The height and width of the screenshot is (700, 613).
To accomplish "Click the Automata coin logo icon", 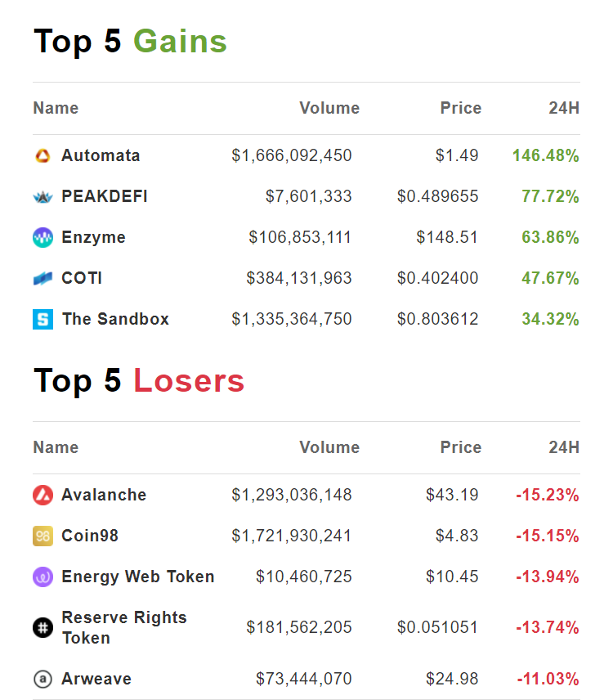I will coord(43,156).
